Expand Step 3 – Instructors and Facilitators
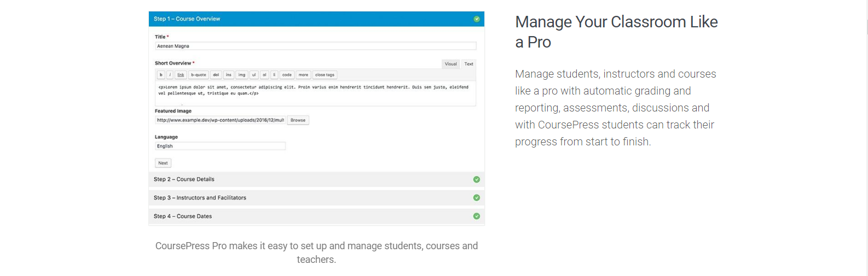Viewport: 868px width, 276px height. (x=316, y=198)
